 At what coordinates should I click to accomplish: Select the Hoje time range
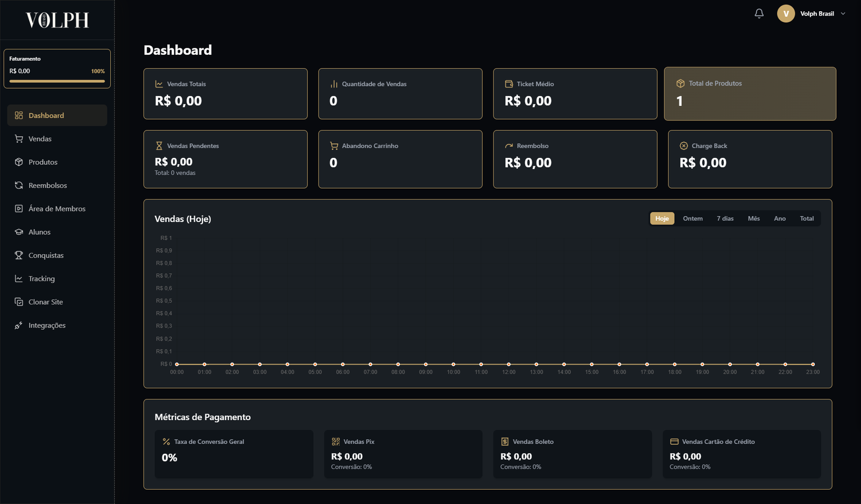pyautogui.click(x=662, y=218)
